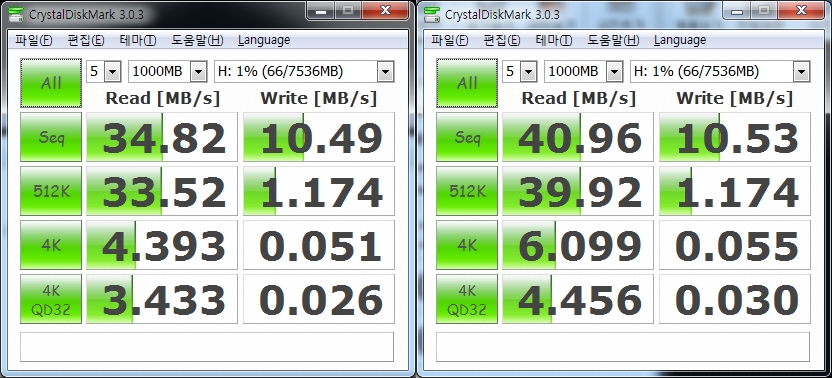
Task: Run All benchmarks in right window
Action: coord(467,83)
